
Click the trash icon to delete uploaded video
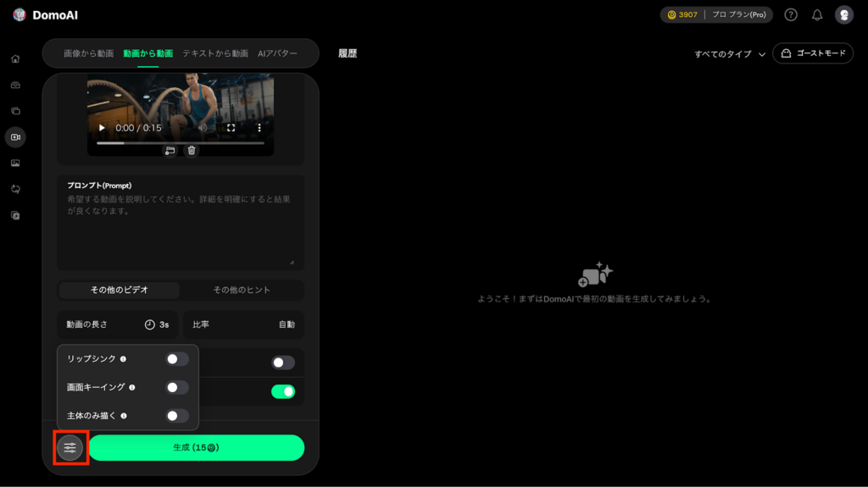click(192, 150)
